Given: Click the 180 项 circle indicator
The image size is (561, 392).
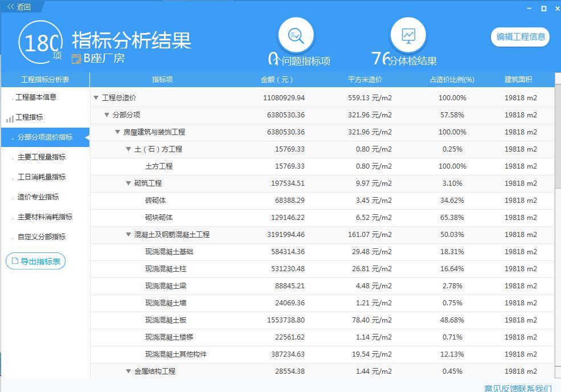Looking at the screenshot, I should click(40, 44).
